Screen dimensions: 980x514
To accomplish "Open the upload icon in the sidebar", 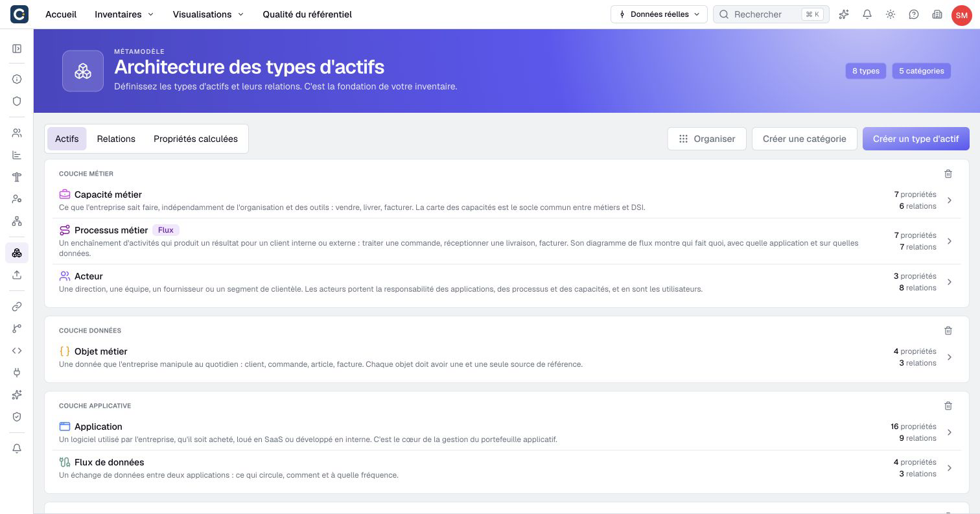I will point(17,275).
